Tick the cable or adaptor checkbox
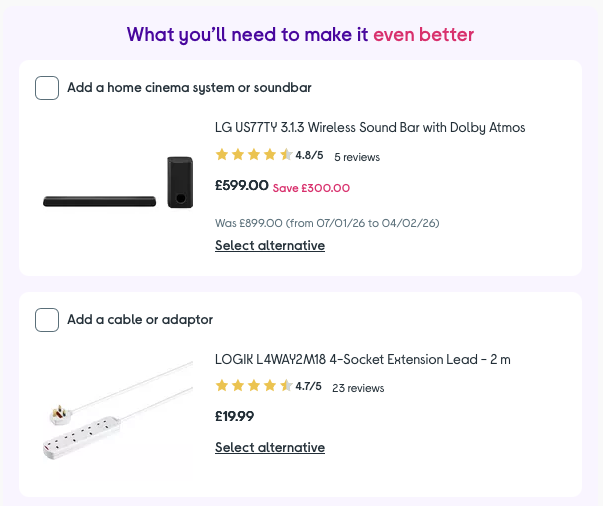This screenshot has width=603, height=506. click(47, 320)
